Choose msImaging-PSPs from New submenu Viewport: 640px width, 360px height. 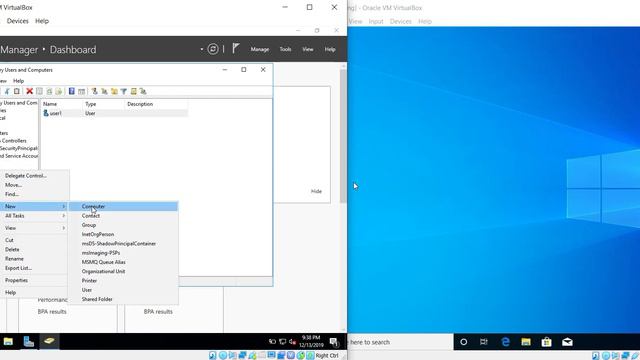(123, 253)
